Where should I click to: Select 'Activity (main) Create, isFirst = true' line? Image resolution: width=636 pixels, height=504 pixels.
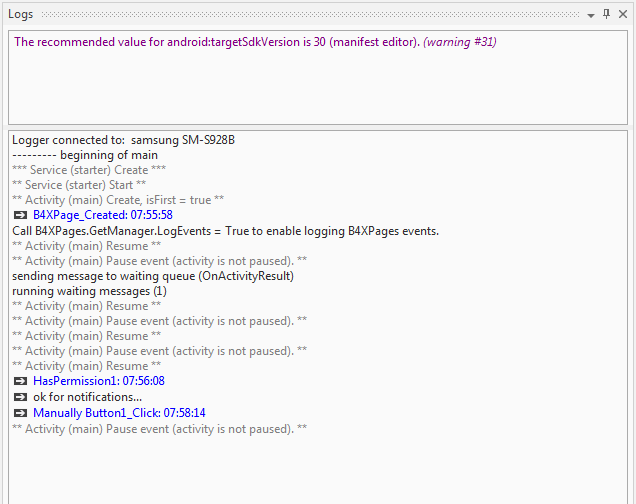click(118, 200)
